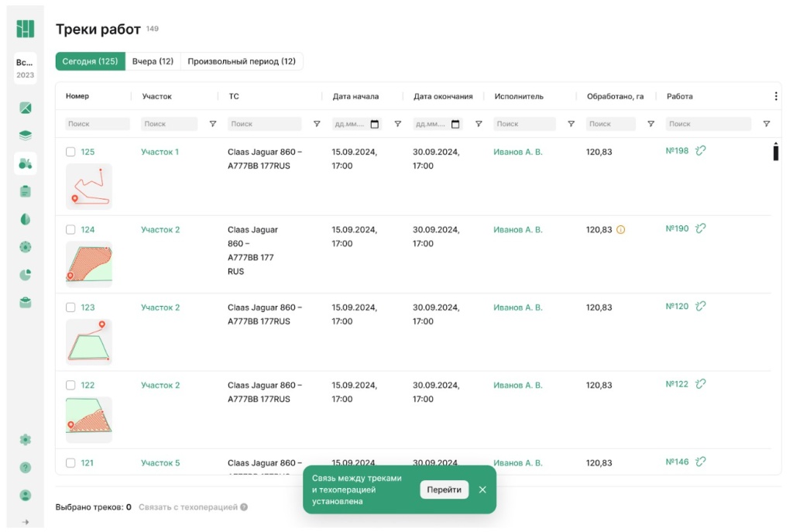The height and width of the screenshot is (532, 793).
Task: Tick the checkbox for track 122
Action: [x=70, y=386]
